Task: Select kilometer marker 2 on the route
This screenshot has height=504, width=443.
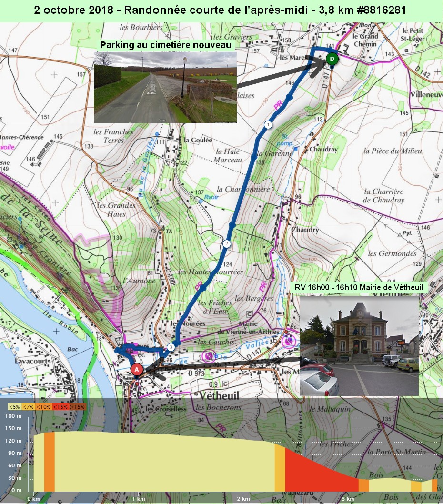Action: click(x=227, y=243)
